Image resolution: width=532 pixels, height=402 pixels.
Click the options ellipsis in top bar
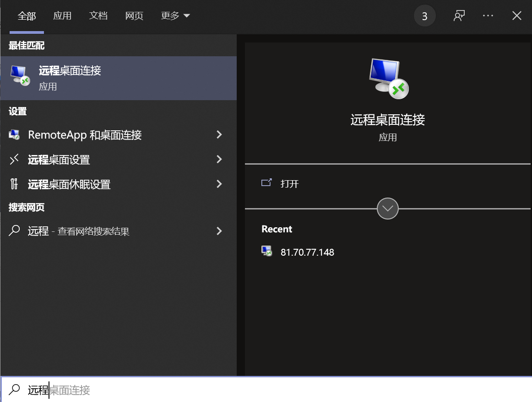pos(488,15)
